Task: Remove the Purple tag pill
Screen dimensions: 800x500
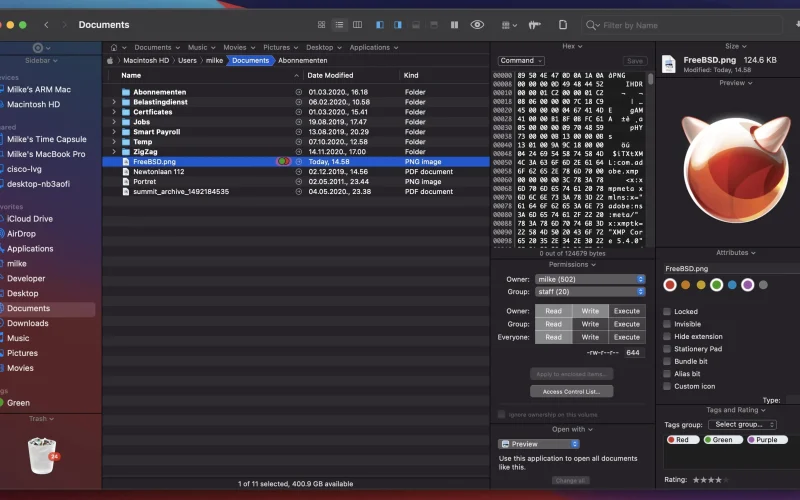Action: (767, 440)
